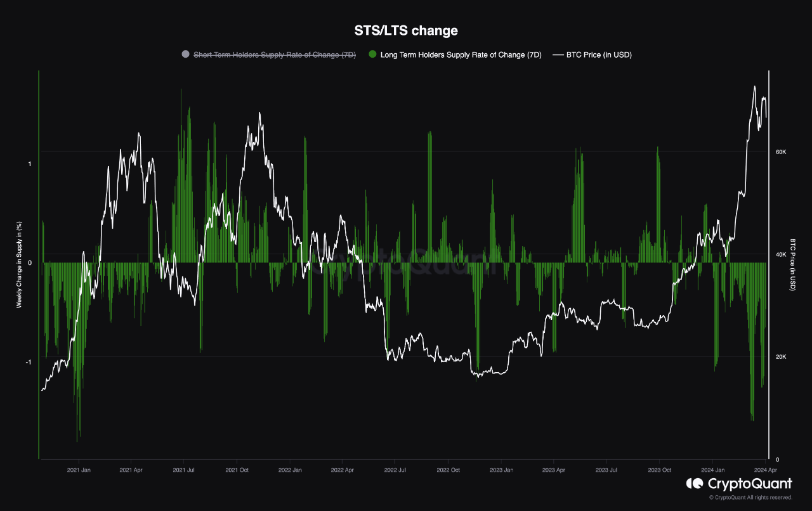Select the 2021 Jan axis label
Viewport: 812px width, 511px height.
coord(79,470)
